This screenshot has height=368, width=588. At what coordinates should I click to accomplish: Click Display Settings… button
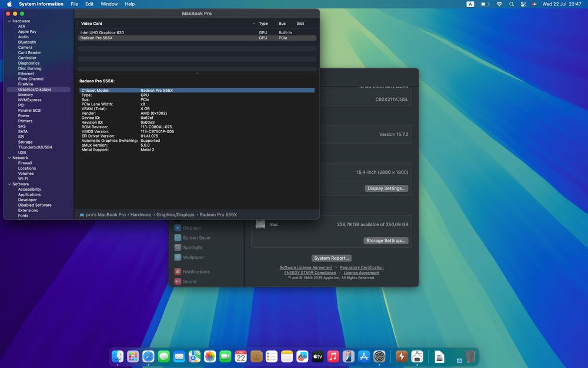click(386, 188)
